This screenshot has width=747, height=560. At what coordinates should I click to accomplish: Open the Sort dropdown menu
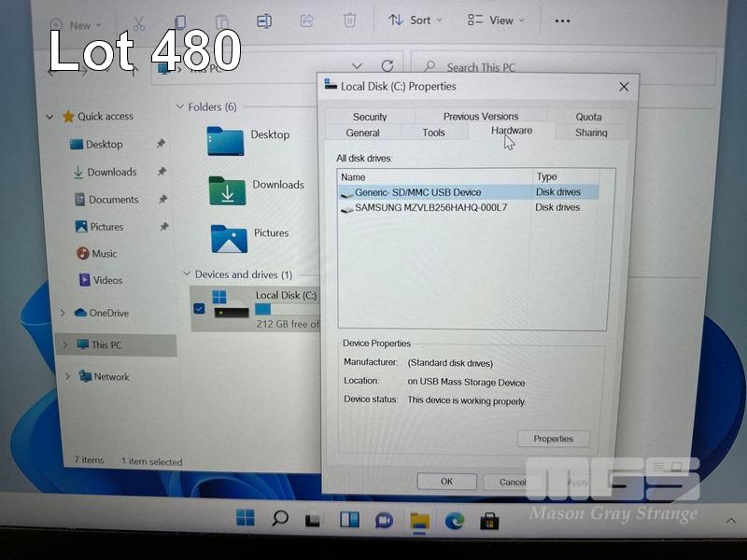coord(416,21)
